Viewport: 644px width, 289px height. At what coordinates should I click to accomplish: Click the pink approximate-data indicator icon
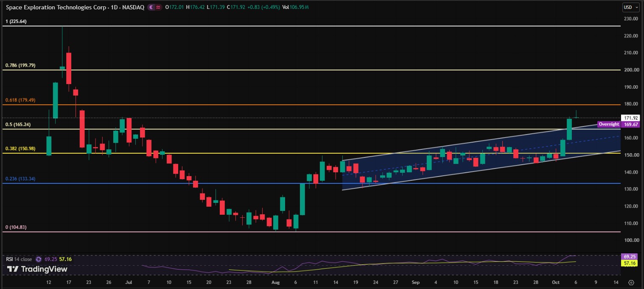[159, 7]
